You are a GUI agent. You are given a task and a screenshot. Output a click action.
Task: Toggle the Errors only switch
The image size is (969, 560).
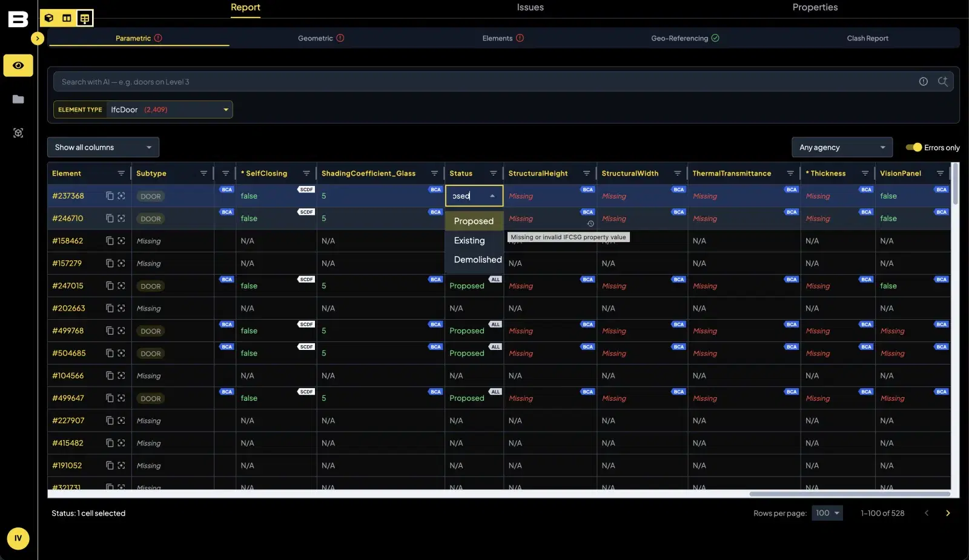tap(913, 147)
